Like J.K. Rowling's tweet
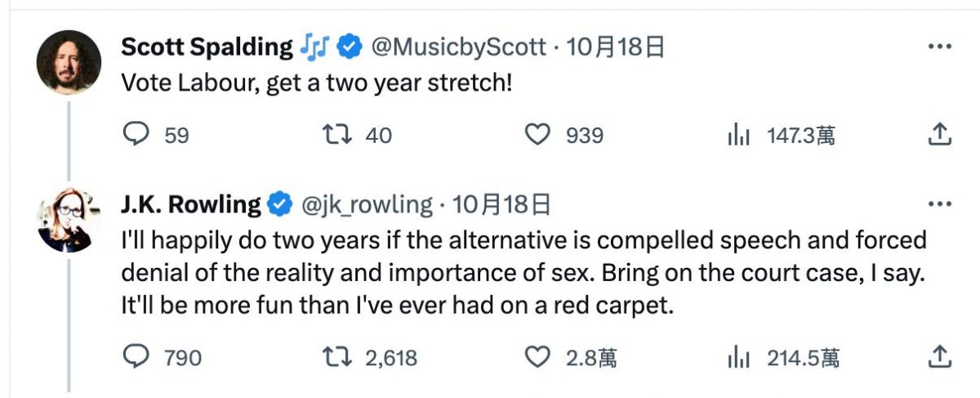Image resolution: width=980 pixels, height=398 pixels. 537,356
